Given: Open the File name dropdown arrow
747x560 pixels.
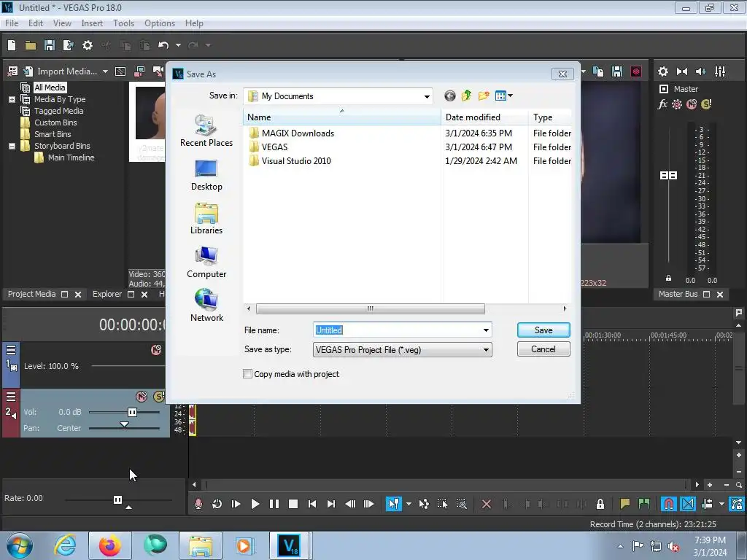Looking at the screenshot, I should [486, 330].
